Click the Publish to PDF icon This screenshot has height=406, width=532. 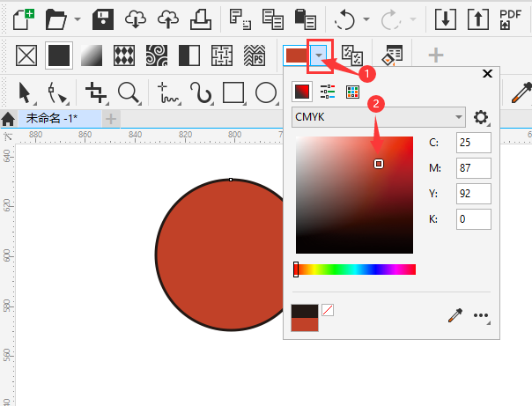coord(509,18)
